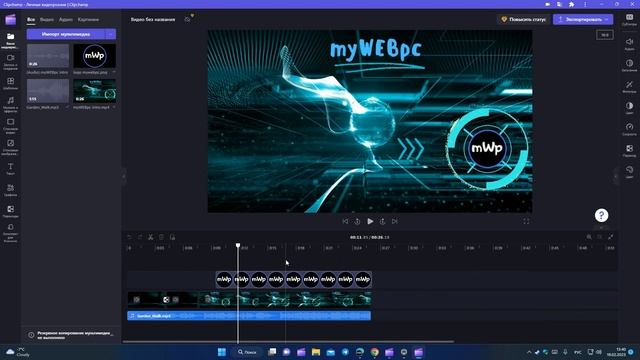Expand the Import media dropdown arrow
This screenshot has width=640, height=360.
coord(111,34)
